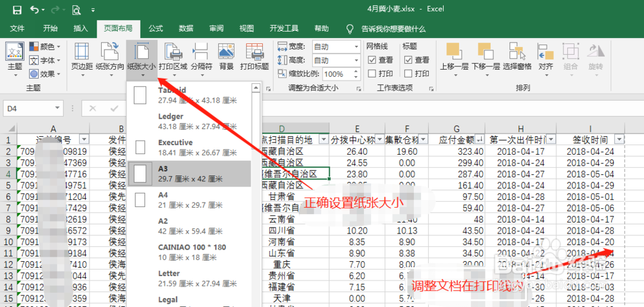Open the 帮助 tab
This screenshot has height=307, width=644.
(321, 29)
